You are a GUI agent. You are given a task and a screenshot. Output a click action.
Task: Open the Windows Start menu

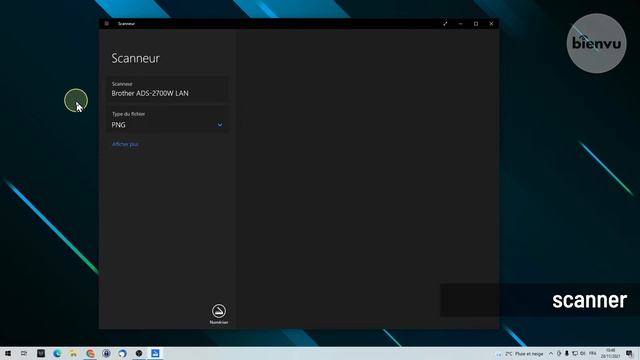tap(8, 353)
